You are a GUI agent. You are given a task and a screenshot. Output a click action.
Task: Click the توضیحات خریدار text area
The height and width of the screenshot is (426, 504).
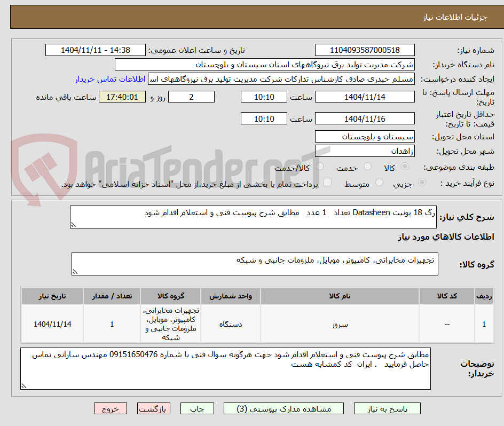[x=225, y=368]
